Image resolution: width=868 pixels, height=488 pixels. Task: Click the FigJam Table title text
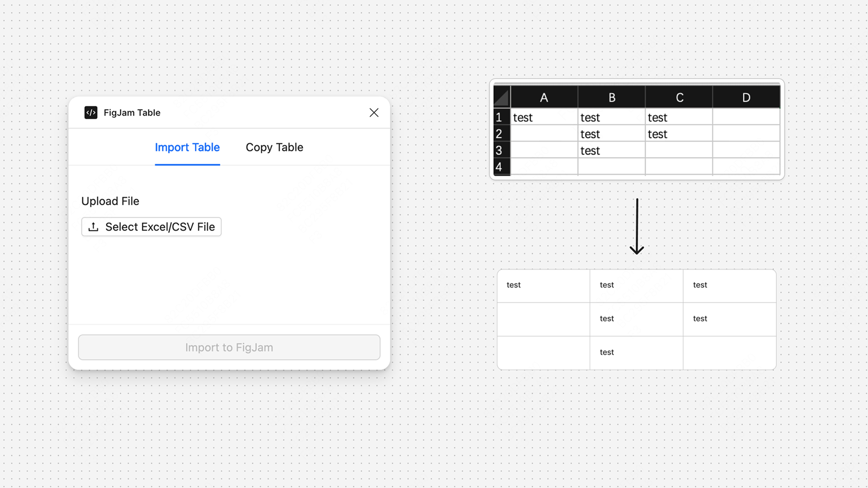(132, 113)
